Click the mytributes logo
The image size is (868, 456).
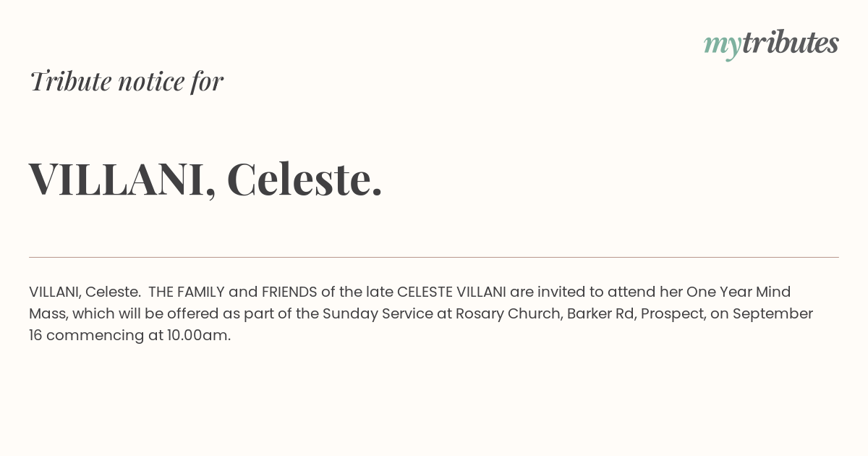click(x=771, y=43)
